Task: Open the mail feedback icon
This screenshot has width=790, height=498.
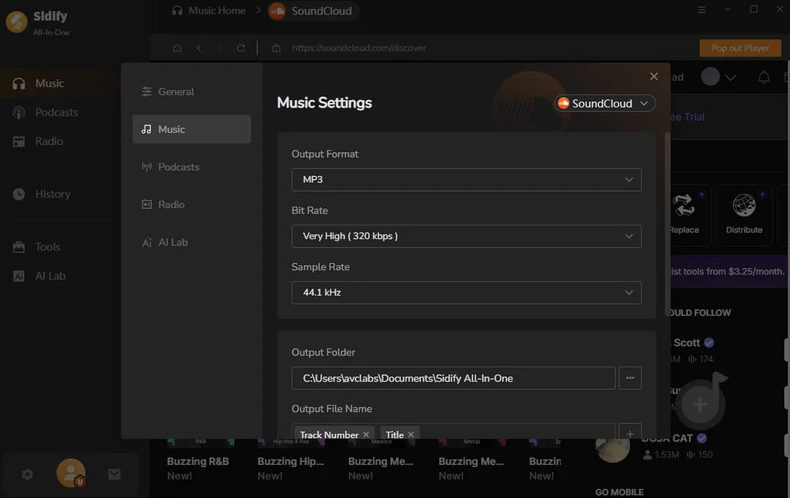Action: [114, 474]
